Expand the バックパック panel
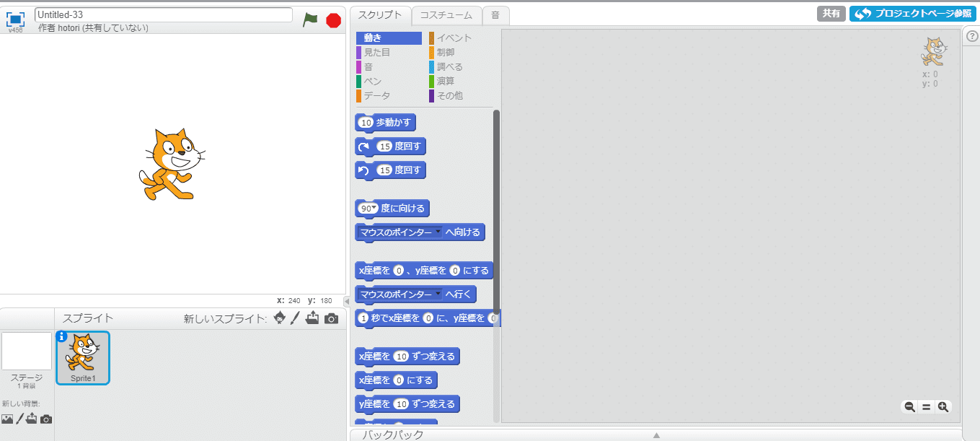 pyautogui.click(x=656, y=435)
